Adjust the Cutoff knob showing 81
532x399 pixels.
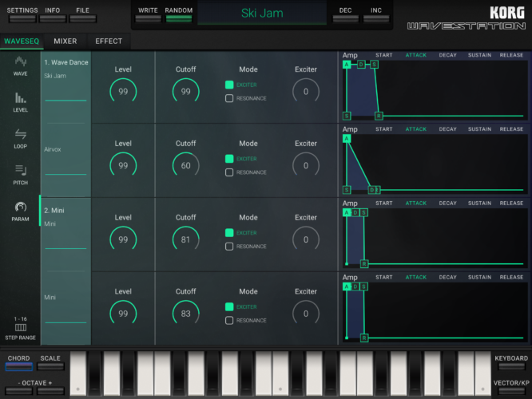coord(185,239)
